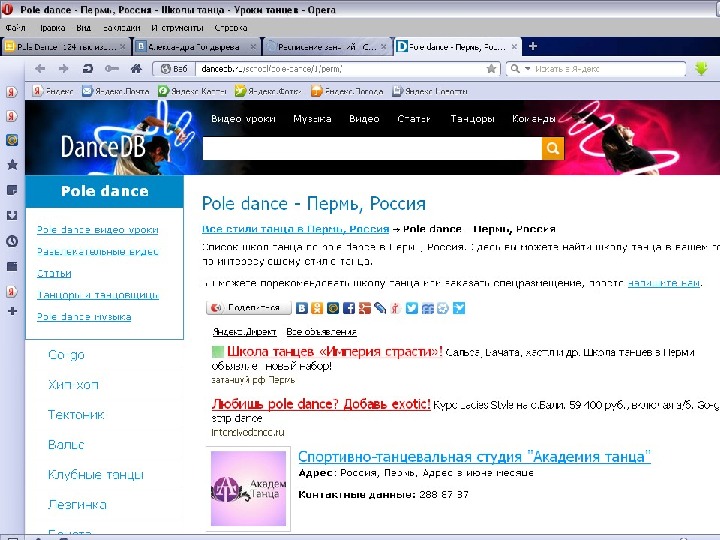Screen dimensions: 720x540
Task: Share via the orange Odnoklassniki icon
Action: point(317,308)
